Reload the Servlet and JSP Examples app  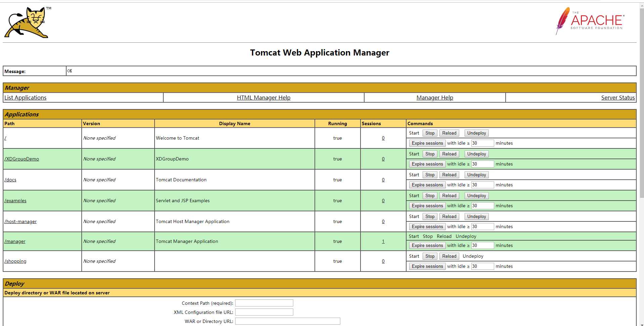[449, 196]
